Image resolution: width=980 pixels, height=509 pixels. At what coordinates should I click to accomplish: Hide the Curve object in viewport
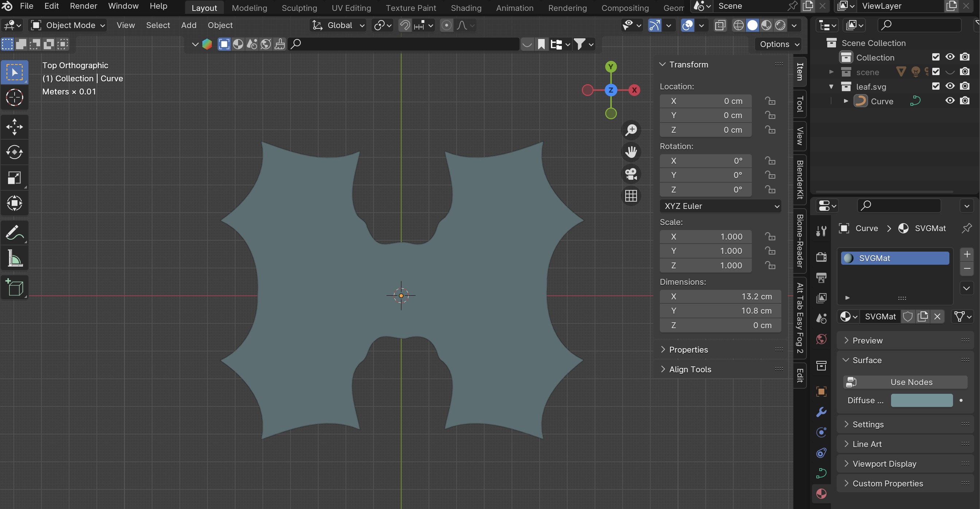point(950,101)
